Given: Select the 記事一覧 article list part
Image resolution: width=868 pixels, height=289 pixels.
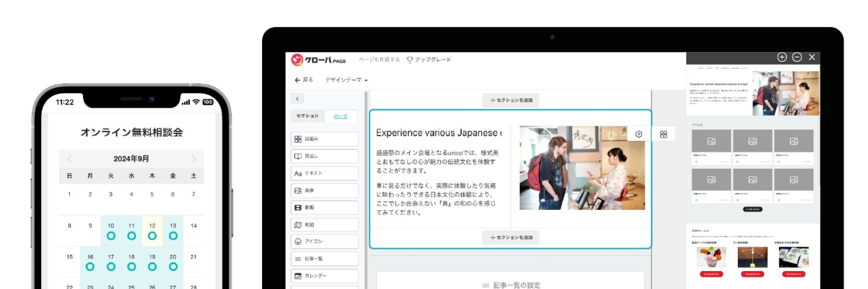Looking at the screenshot, I should point(325,259).
